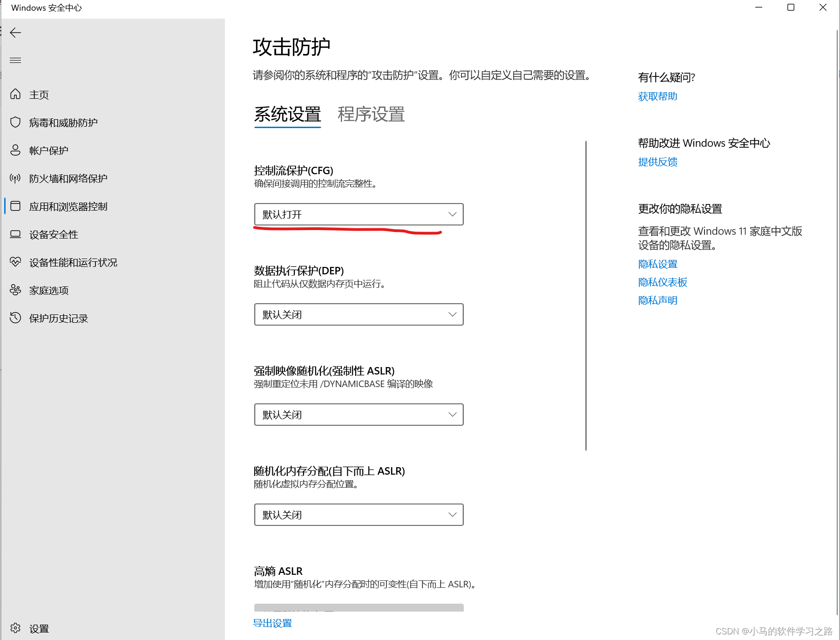
Task: Click the 攻击防护 page heading
Action: point(291,47)
